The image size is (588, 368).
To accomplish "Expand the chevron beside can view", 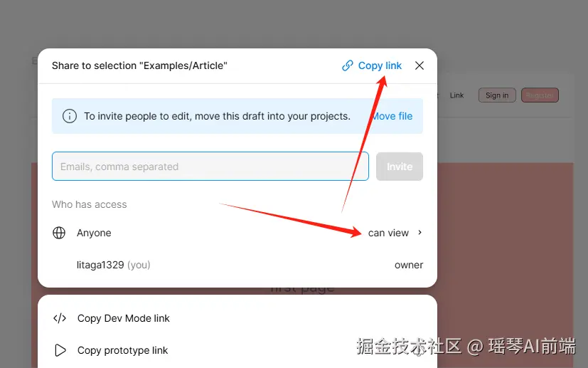I will [x=419, y=233].
